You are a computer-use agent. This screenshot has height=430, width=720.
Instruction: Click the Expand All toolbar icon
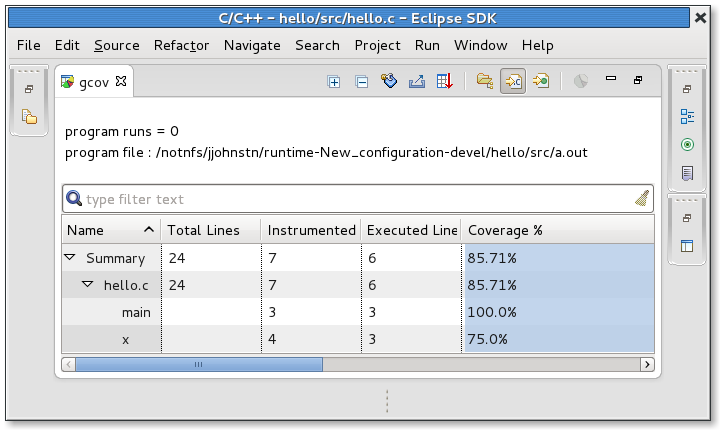click(333, 82)
